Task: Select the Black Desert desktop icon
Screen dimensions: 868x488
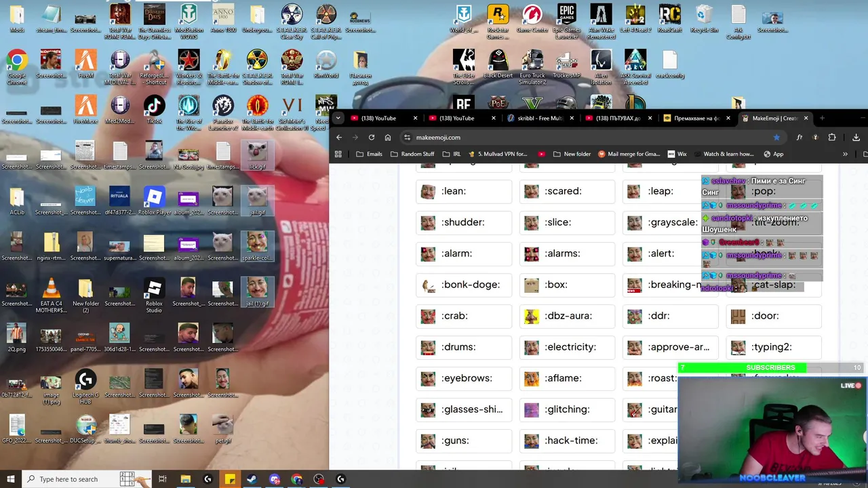Action: [498, 64]
